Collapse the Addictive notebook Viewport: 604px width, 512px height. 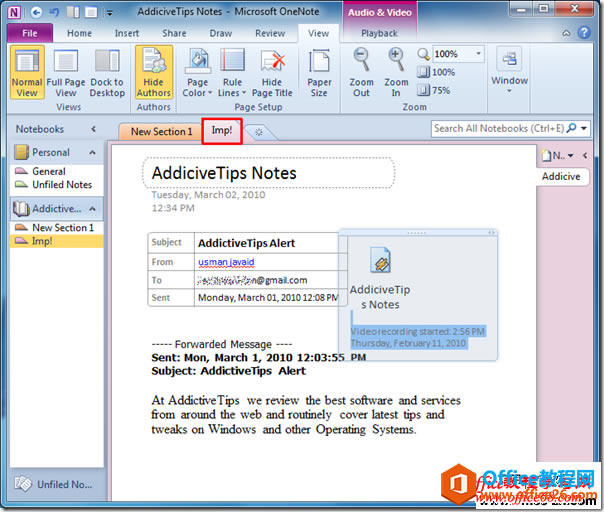tap(92, 209)
